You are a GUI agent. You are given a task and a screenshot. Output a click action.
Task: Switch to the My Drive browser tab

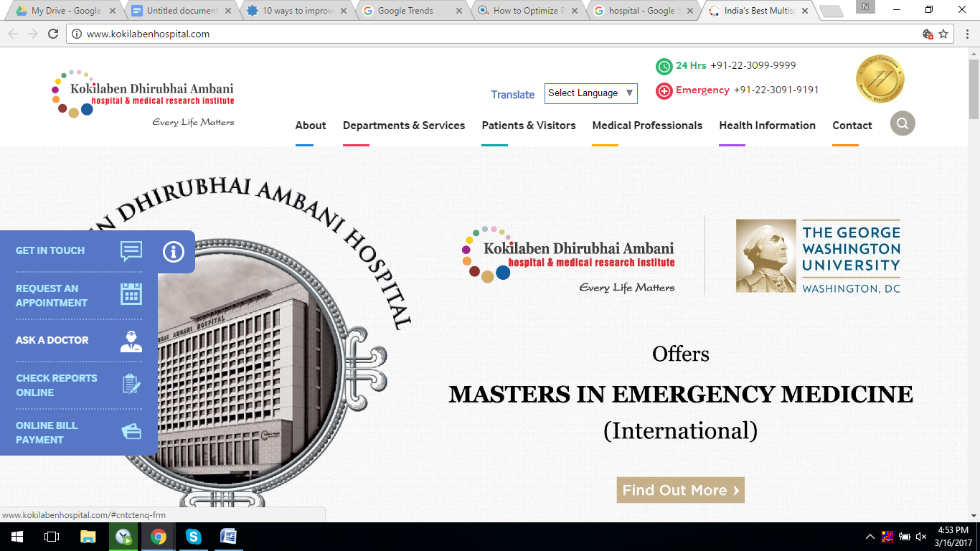[65, 11]
